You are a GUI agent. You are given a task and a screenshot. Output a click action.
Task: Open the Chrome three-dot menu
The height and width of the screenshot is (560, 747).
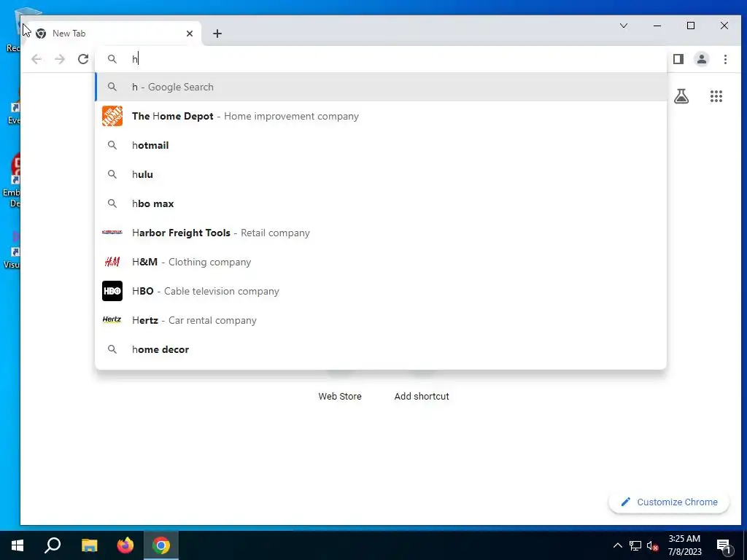[x=725, y=59]
